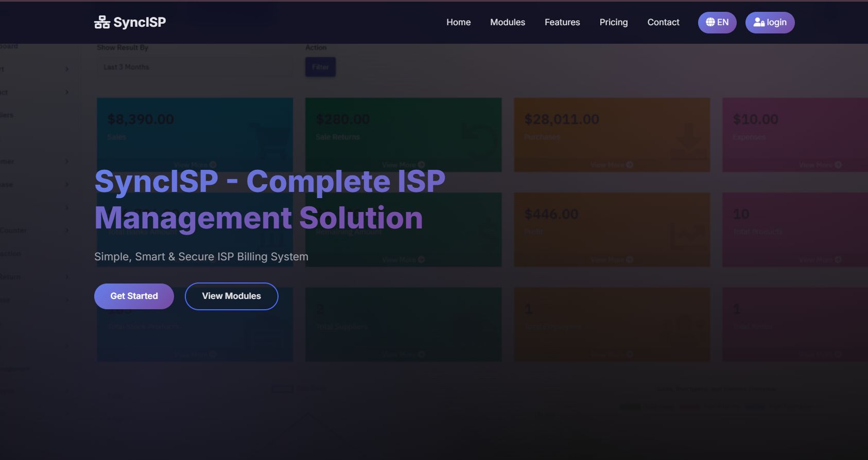Viewport: 868px width, 460px height.
Task: Click the SyncISP network logo icon
Action: pos(102,22)
